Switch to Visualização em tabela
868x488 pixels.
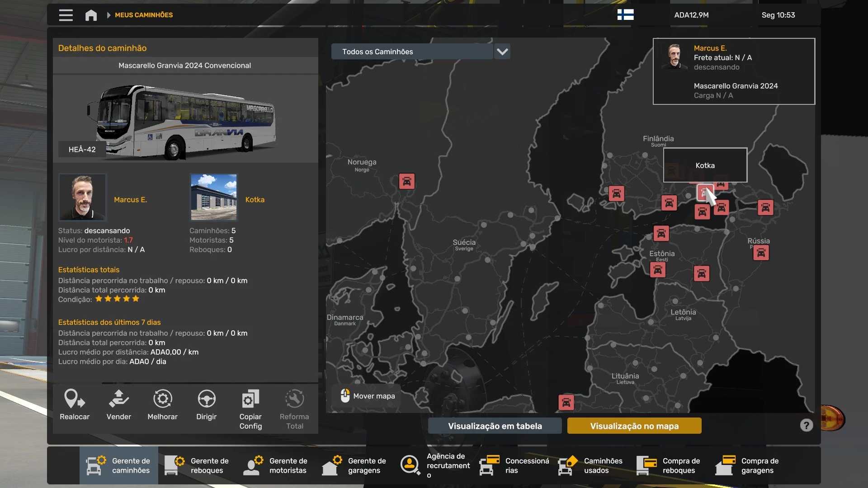495,426
